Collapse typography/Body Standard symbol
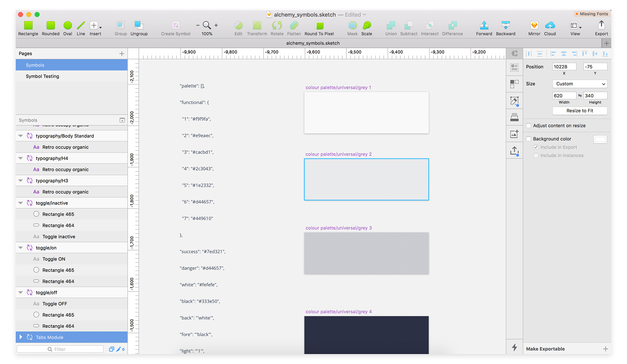Image resolution: width=627 pixels, height=364 pixels. (x=21, y=136)
